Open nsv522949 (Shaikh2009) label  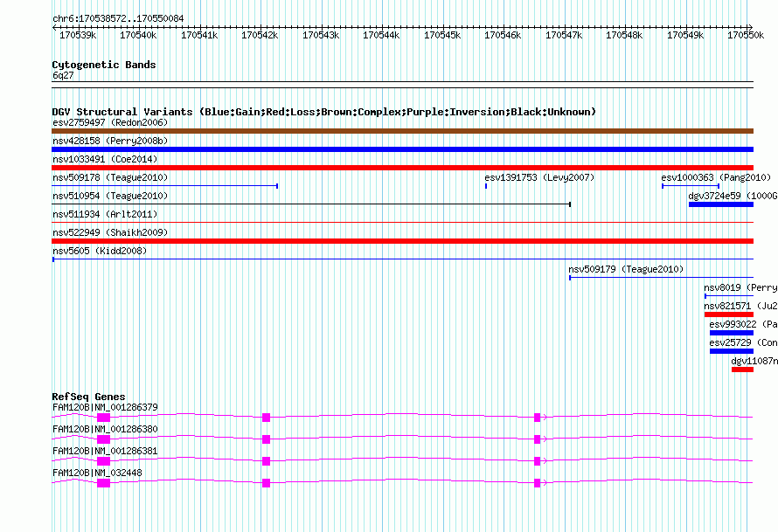(x=110, y=232)
